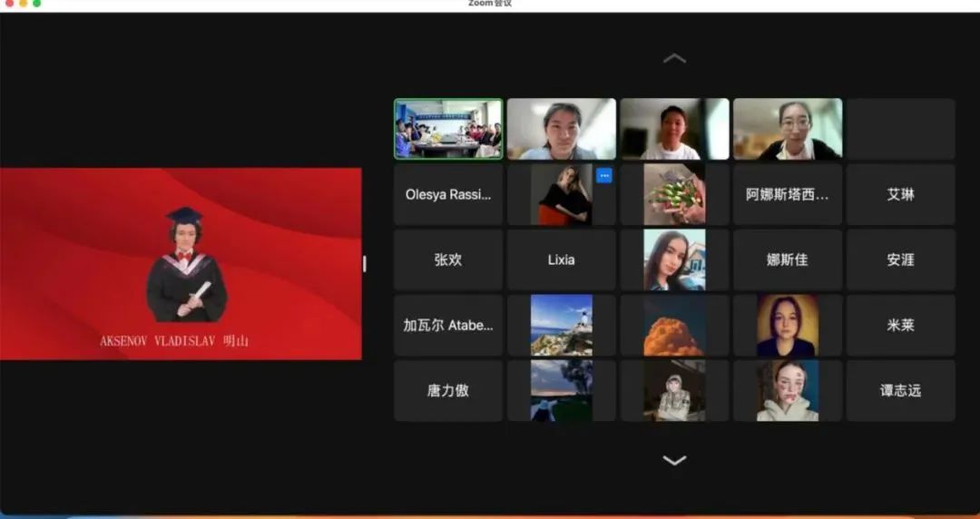Click the blue more options button
The width and height of the screenshot is (980, 519).
click(x=603, y=176)
